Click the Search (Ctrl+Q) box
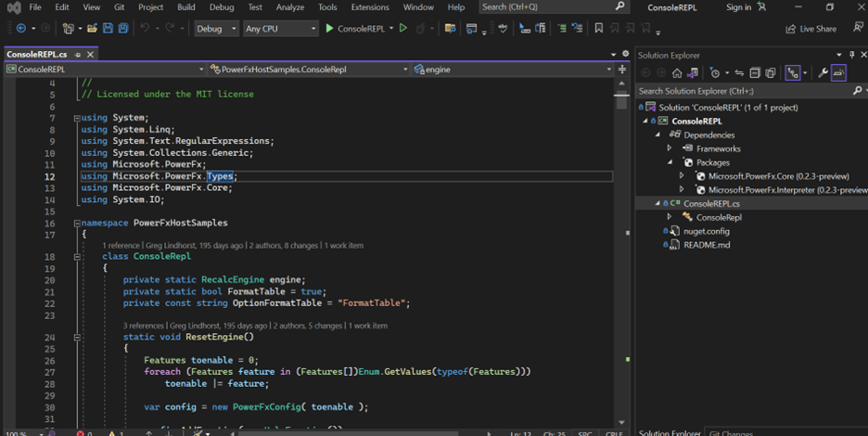 [554, 7]
